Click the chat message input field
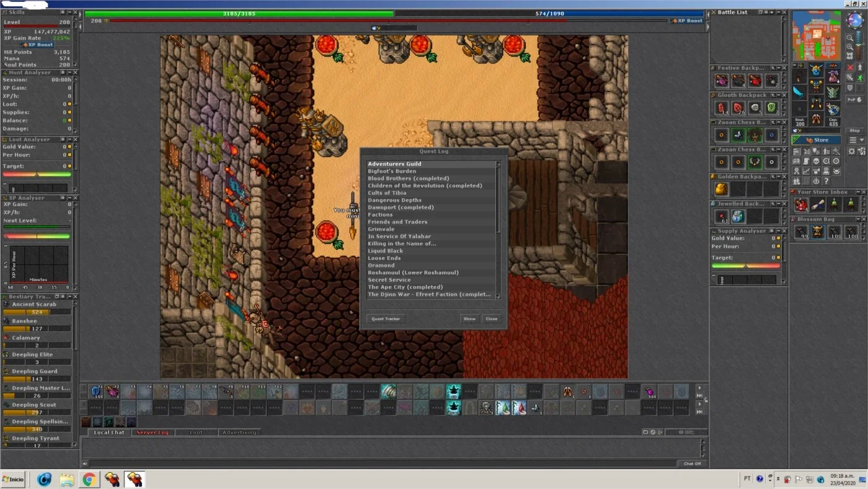The image size is (868, 489). [383, 464]
